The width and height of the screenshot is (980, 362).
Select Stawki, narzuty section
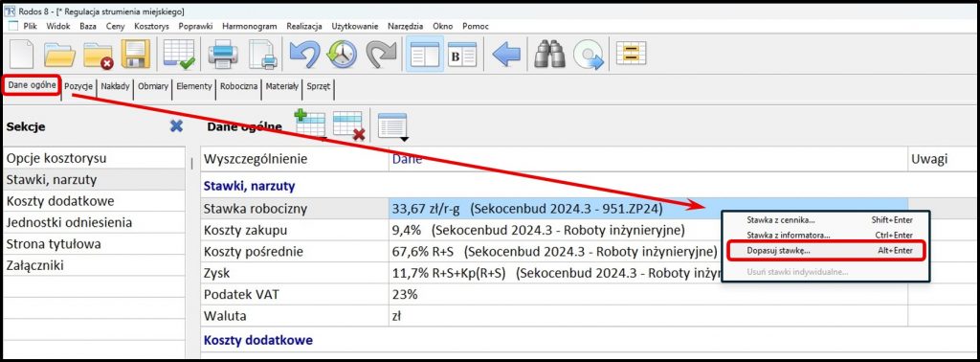click(x=94, y=179)
